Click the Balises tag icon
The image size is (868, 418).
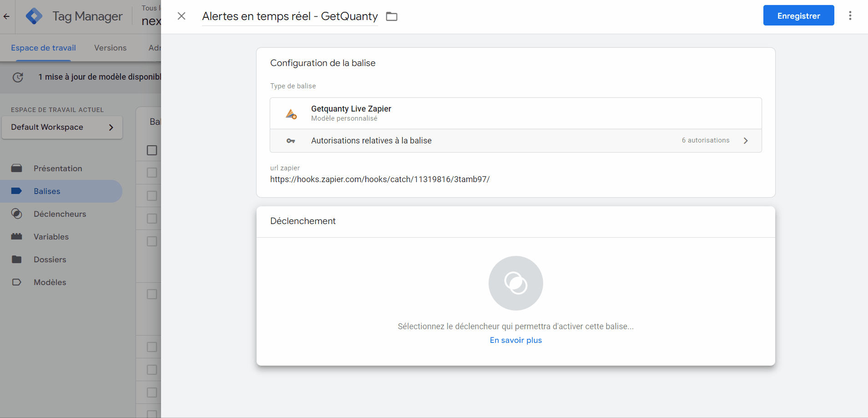point(16,191)
